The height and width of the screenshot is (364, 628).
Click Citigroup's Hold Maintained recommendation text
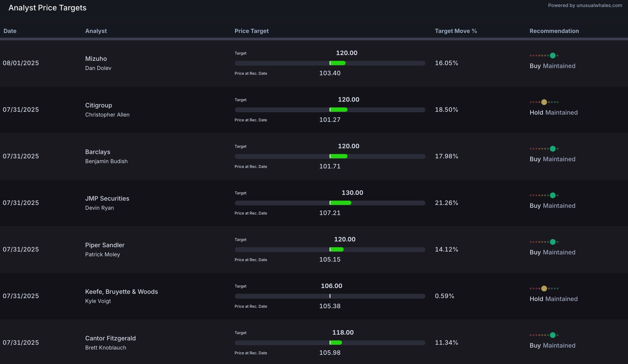(x=554, y=113)
